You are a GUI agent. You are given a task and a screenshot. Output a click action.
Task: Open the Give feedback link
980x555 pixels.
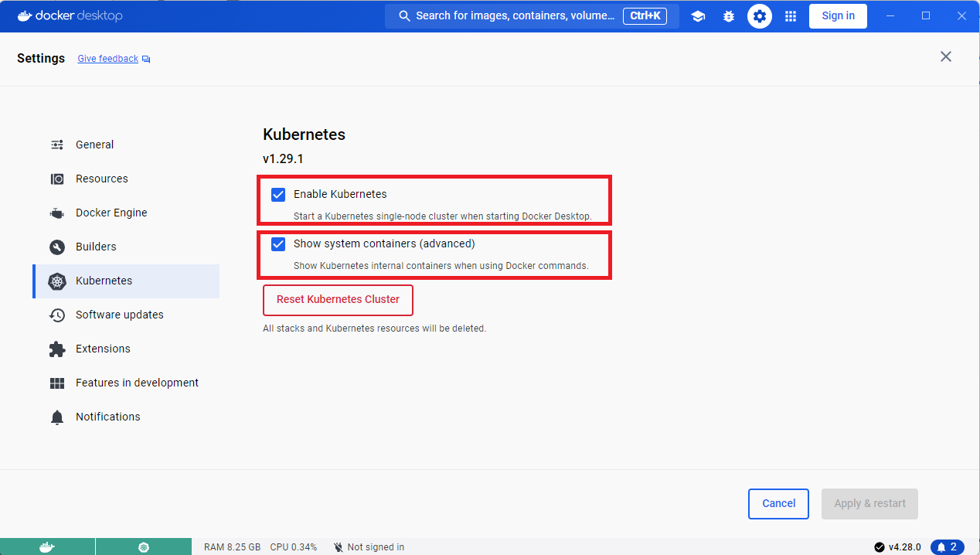point(107,58)
